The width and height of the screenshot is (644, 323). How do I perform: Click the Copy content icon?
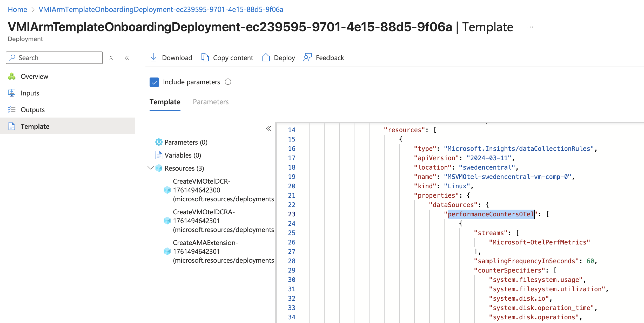tap(205, 57)
